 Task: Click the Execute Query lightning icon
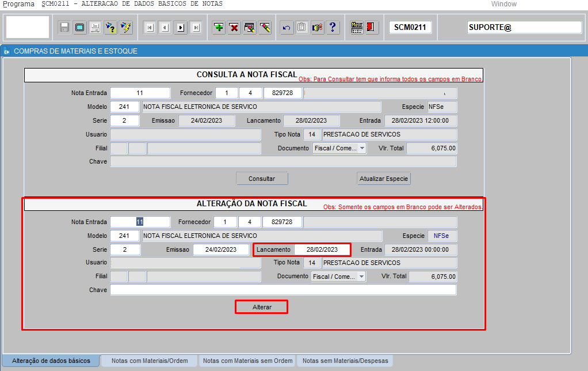(x=126, y=28)
